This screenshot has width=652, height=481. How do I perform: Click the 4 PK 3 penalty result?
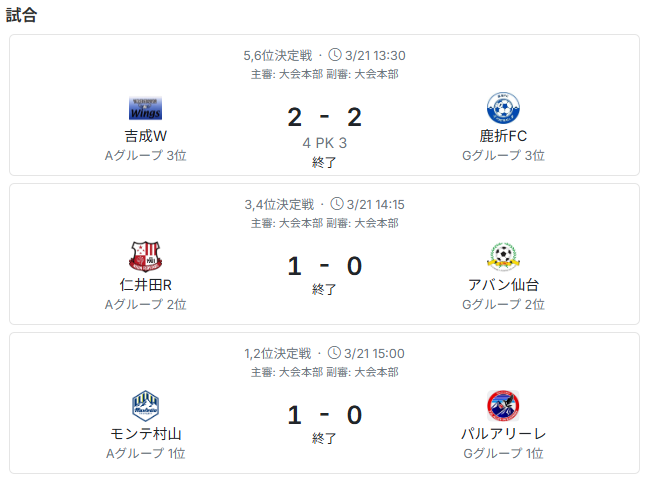[324, 143]
